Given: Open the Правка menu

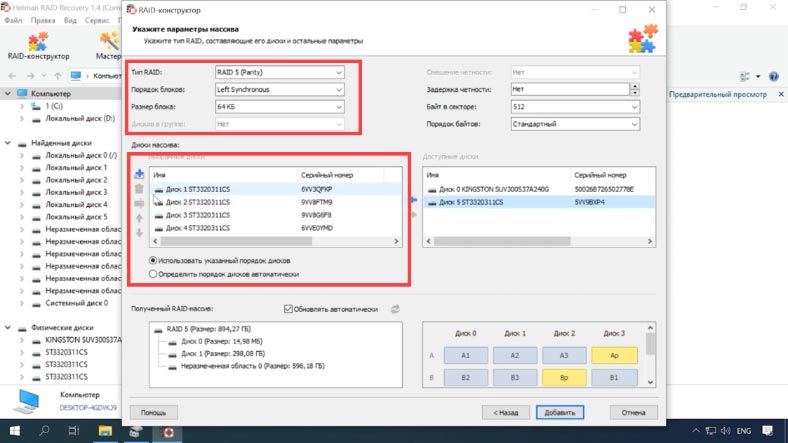Looking at the screenshot, I should [43, 20].
